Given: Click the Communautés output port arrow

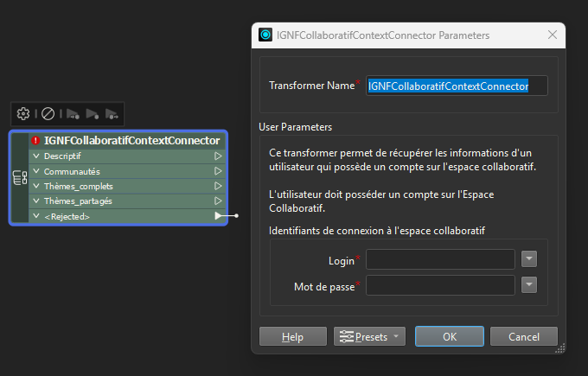Looking at the screenshot, I should tap(218, 171).
